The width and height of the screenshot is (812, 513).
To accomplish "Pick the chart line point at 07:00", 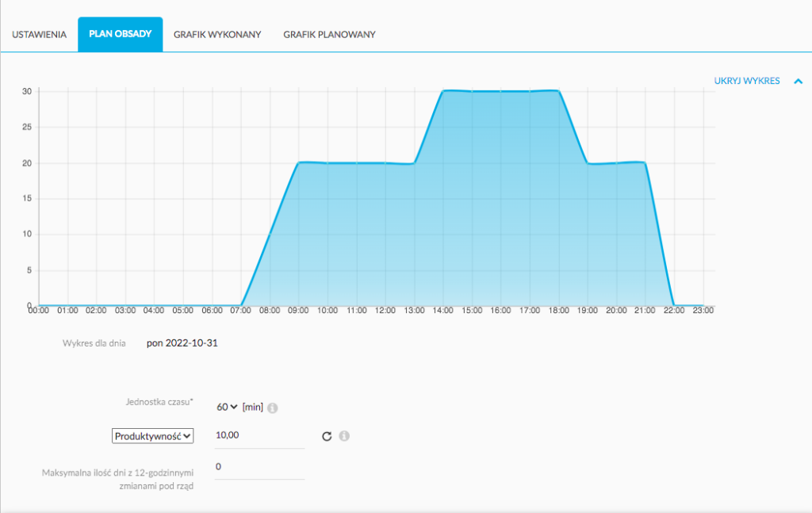I will pos(241,304).
